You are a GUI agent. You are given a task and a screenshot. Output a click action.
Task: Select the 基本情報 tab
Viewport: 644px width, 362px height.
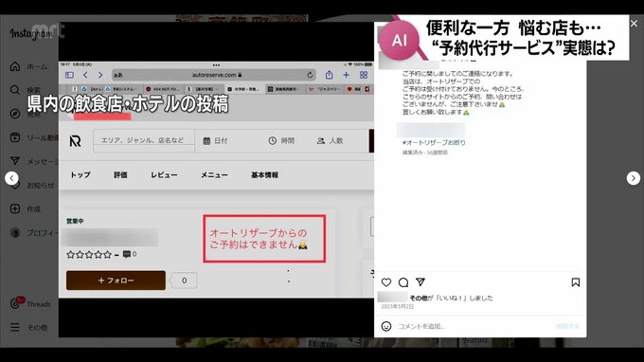[x=264, y=174]
